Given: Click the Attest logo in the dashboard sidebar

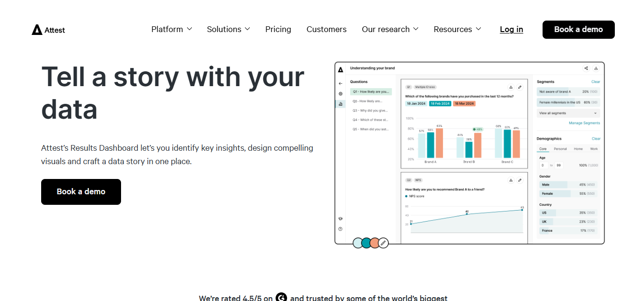Looking at the screenshot, I should point(340,70).
